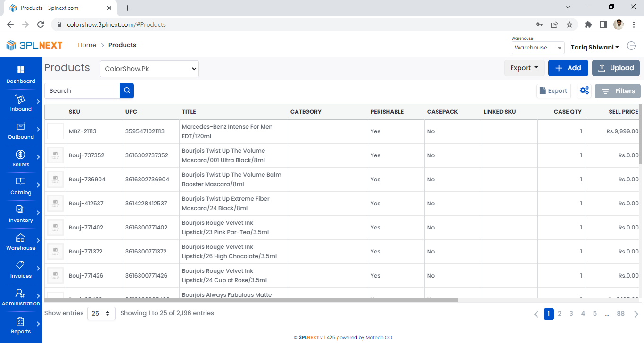Open the Inbound sidebar section
This screenshot has width=644, height=343.
(x=21, y=103)
